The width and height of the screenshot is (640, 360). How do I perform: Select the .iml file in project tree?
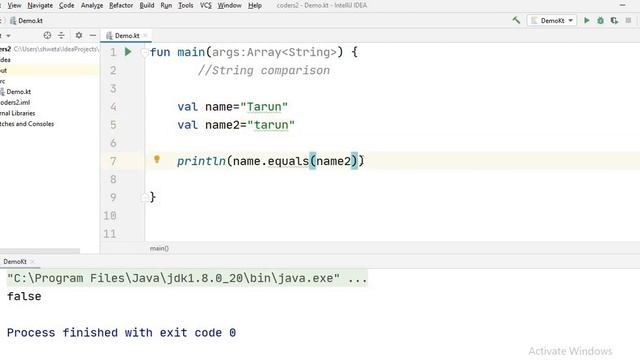click(x=15, y=102)
